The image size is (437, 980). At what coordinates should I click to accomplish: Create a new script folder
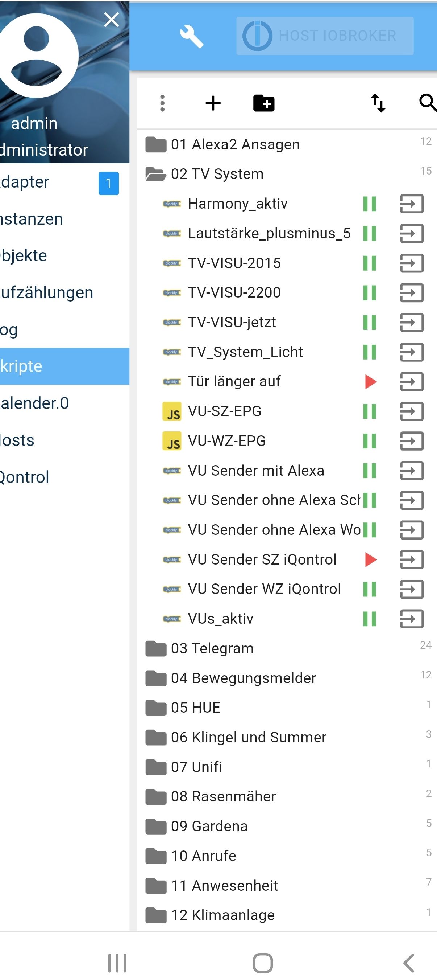click(264, 103)
